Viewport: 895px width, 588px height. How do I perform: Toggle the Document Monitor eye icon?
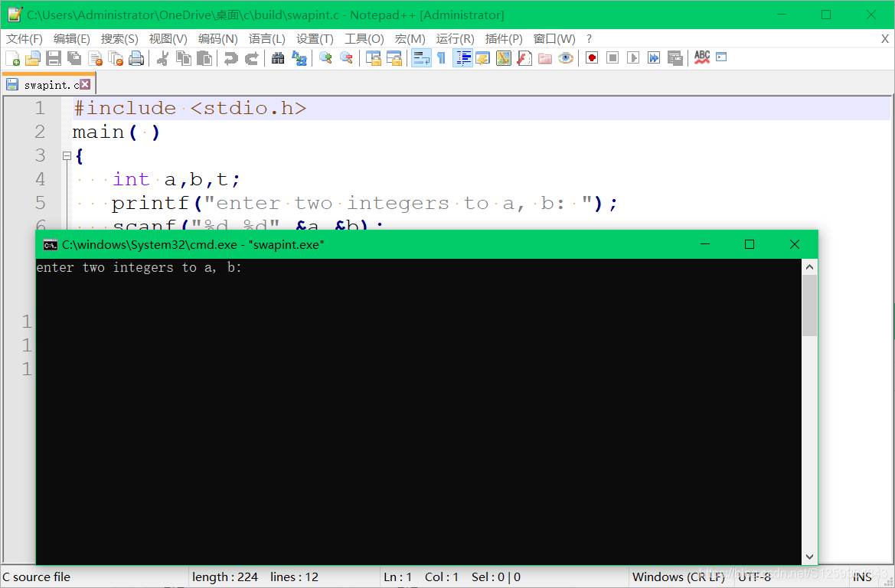pyautogui.click(x=566, y=57)
